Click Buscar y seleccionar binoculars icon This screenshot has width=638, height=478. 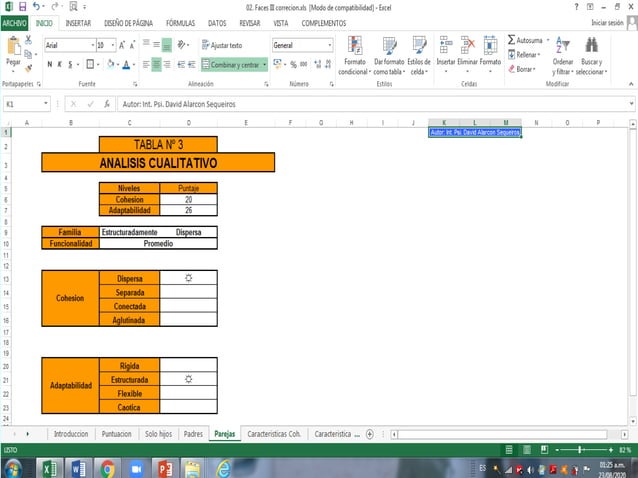pos(591,45)
